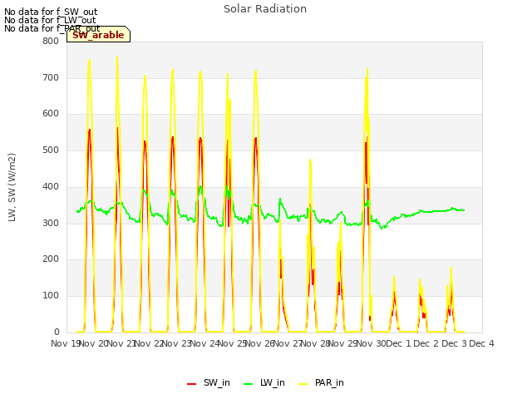
Task: Click the 800 y-axis tick label
Action: point(51,41)
